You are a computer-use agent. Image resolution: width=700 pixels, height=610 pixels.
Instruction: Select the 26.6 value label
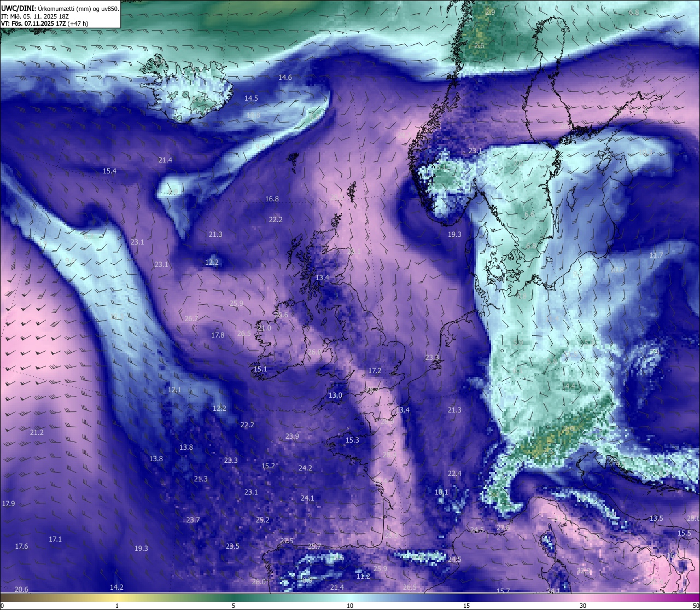[281, 315]
